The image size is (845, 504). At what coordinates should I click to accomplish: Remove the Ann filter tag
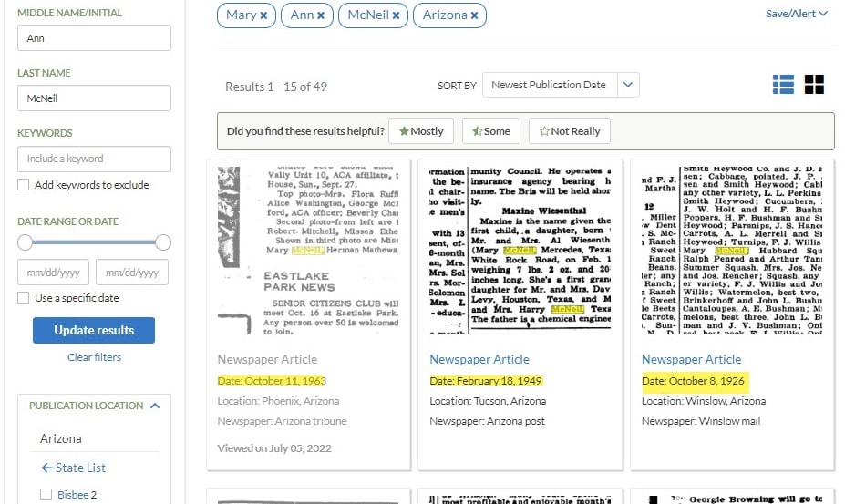click(321, 15)
